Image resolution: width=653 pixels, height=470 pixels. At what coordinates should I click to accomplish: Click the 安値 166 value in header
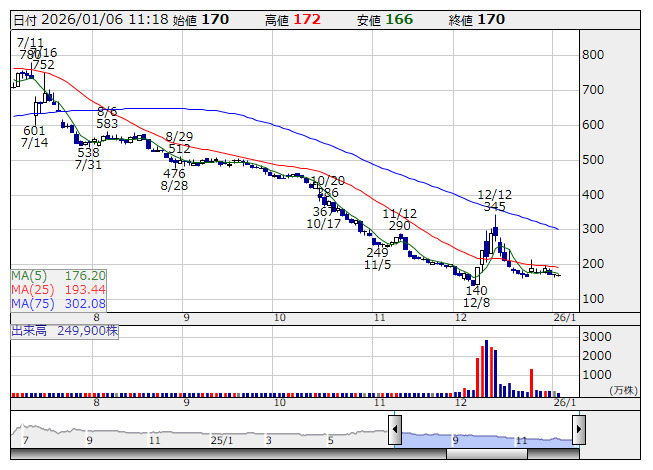400,19
